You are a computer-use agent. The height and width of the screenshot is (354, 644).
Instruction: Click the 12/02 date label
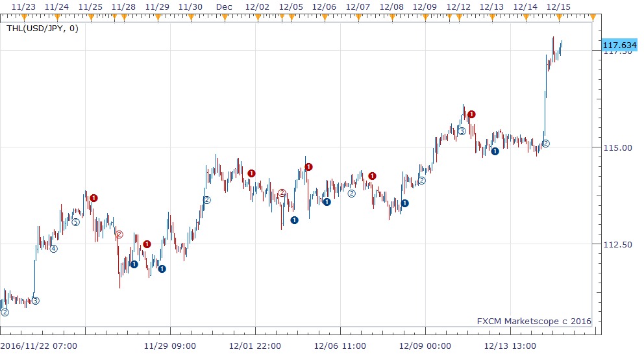[x=258, y=7]
